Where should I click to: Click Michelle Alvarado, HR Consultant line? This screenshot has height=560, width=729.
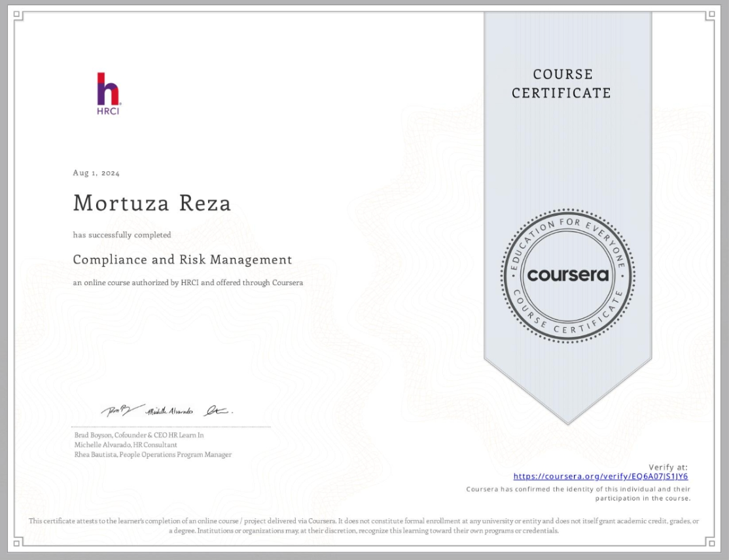click(126, 445)
